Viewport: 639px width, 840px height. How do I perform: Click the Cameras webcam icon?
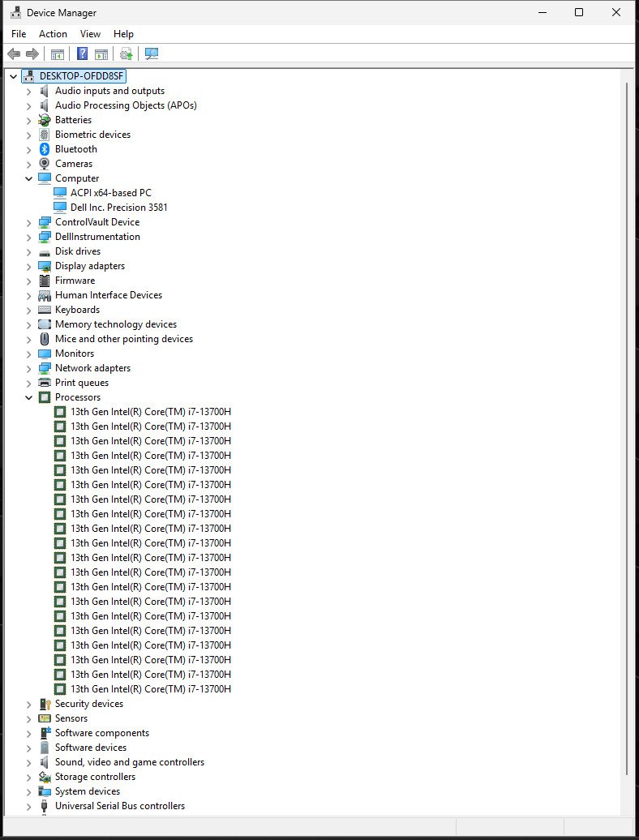[45, 164]
